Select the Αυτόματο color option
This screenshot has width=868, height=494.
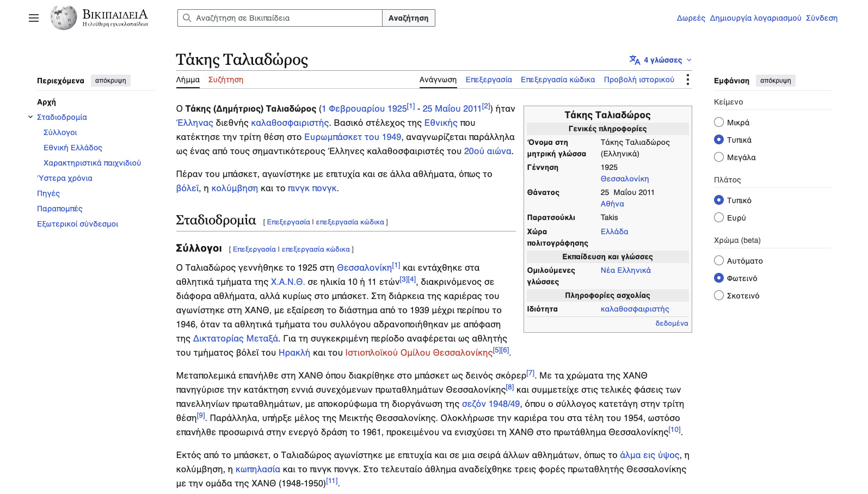pyautogui.click(x=719, y=260)
